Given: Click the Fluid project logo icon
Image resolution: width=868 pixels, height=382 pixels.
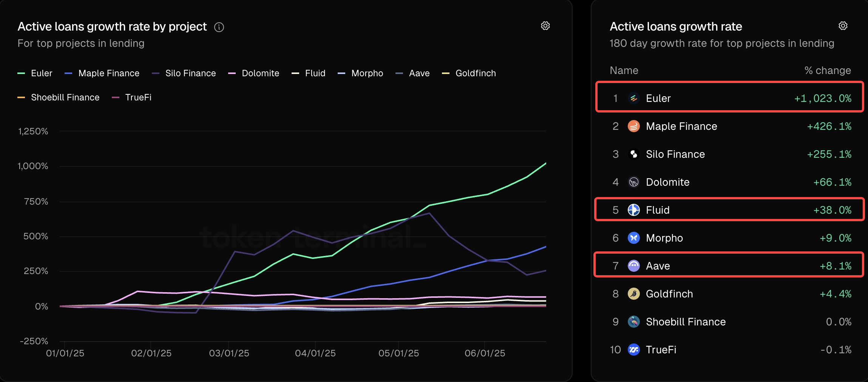Looking at the screenshot, I should pyautogui.click(x=634, y=210).
